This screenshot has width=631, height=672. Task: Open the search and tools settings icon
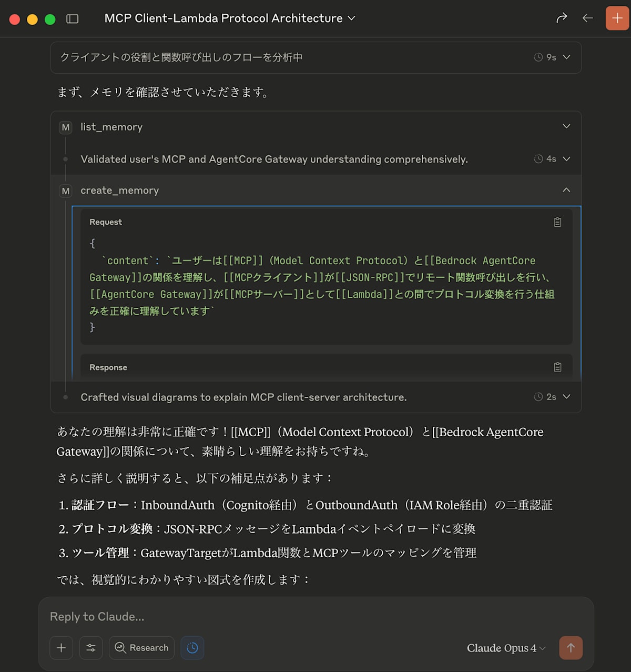coord(91,648)
